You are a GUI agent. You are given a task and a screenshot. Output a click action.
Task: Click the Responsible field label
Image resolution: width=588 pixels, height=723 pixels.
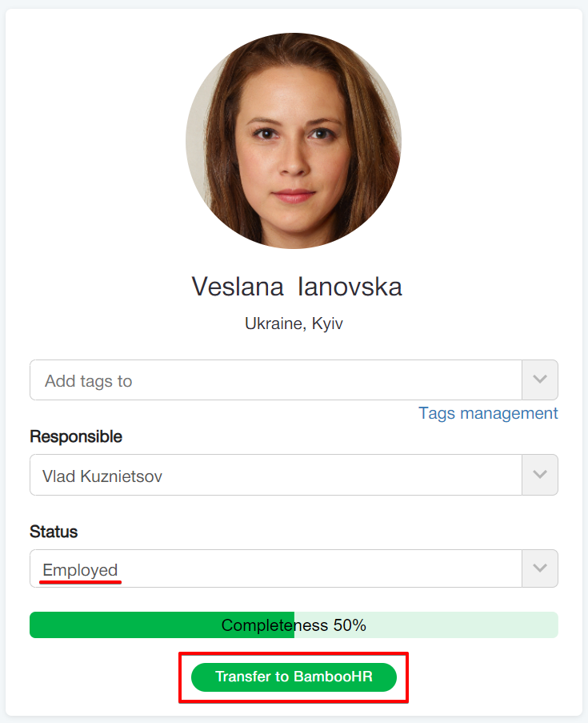pos(76,436)
